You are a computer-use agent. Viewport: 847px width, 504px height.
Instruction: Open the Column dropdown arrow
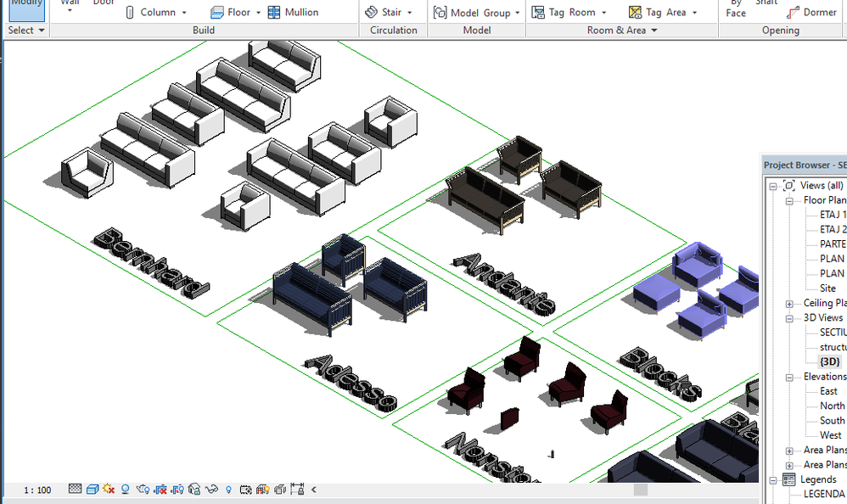[x=184, y=13]
